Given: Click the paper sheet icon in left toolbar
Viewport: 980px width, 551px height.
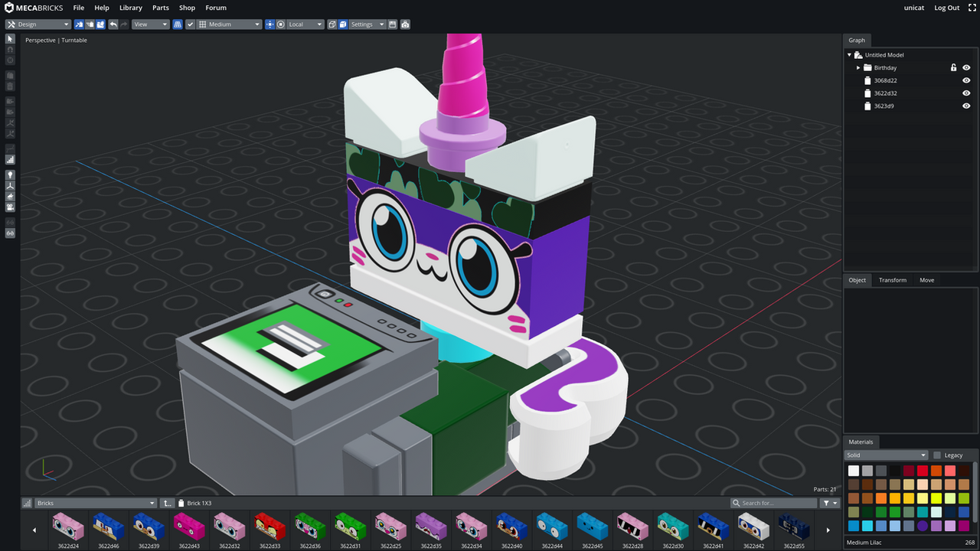Looking at the screenshot, I should click(10, 76).
